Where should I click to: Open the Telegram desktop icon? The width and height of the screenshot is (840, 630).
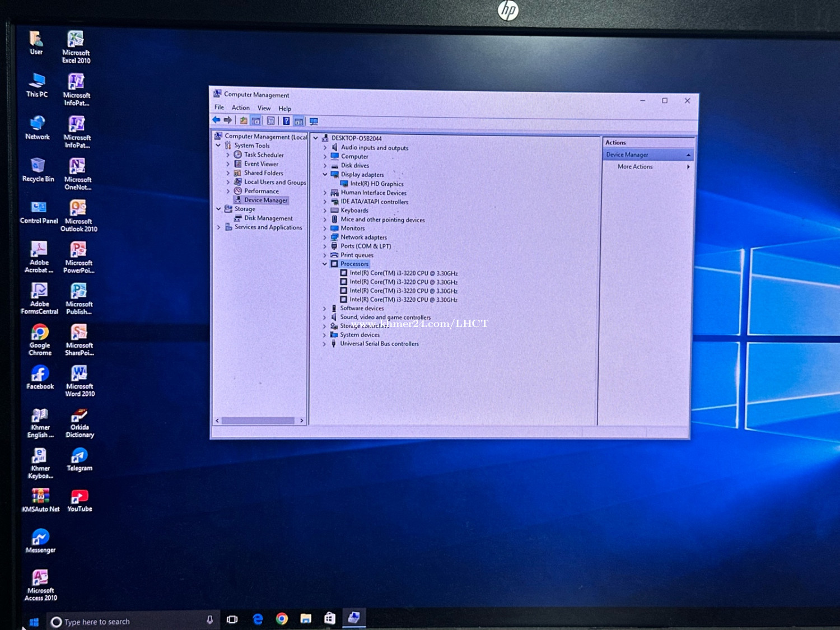click(x=80, y=460)
